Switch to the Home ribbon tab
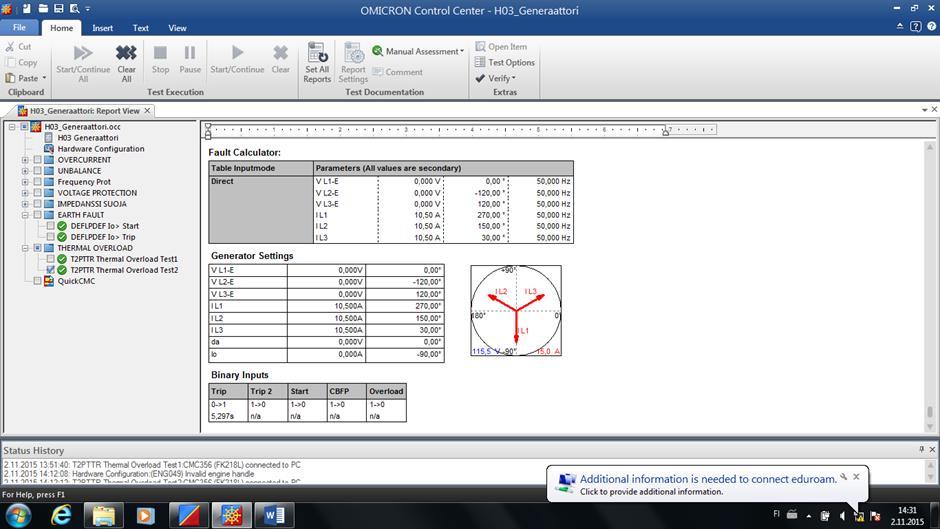This screenshot has width=940, height=529. pyautogui.click(x=61, y=28)
